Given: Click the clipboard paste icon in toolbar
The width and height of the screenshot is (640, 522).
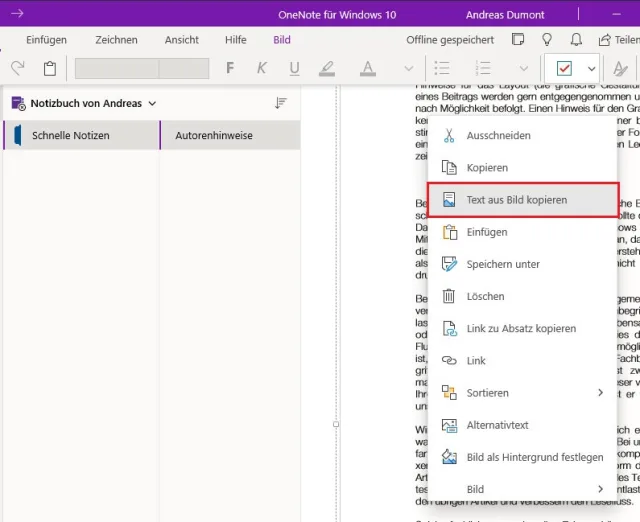Looking at the screenshot, I should click(x=50, y=68).
